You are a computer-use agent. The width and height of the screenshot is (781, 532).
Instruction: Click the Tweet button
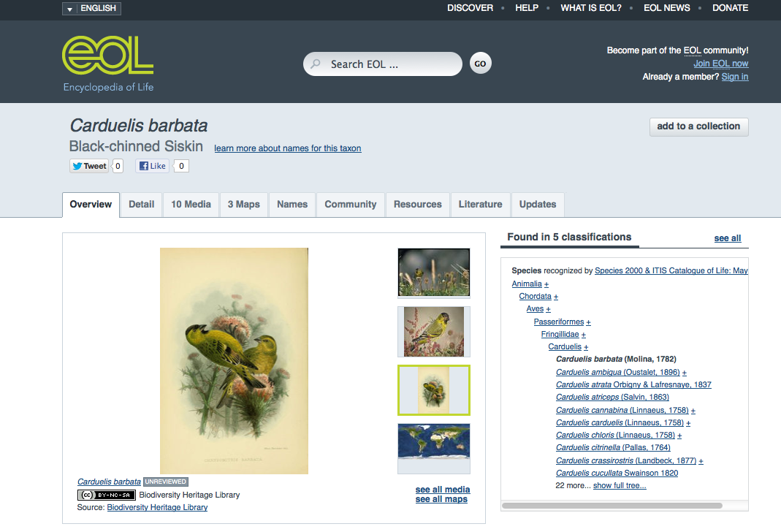89,166
